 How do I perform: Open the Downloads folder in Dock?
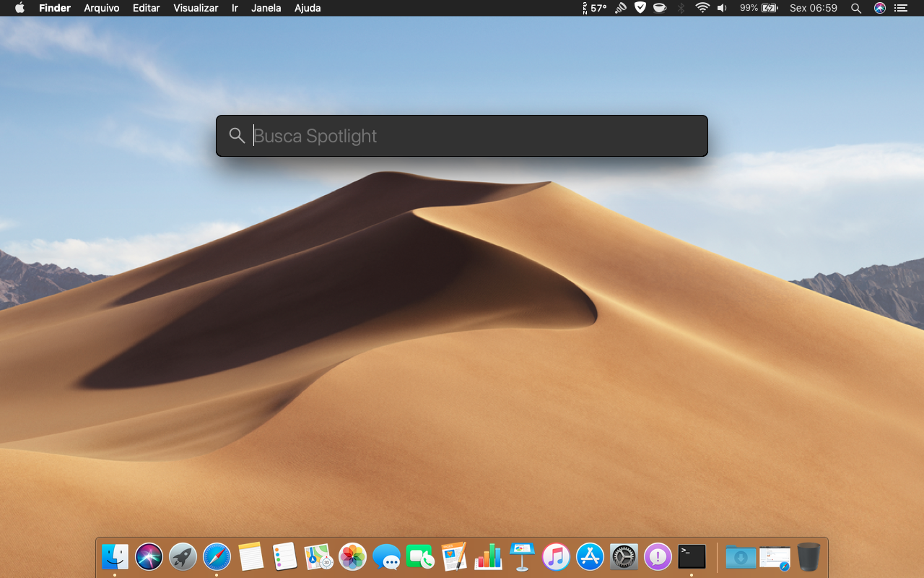click(x=741, y=557)
